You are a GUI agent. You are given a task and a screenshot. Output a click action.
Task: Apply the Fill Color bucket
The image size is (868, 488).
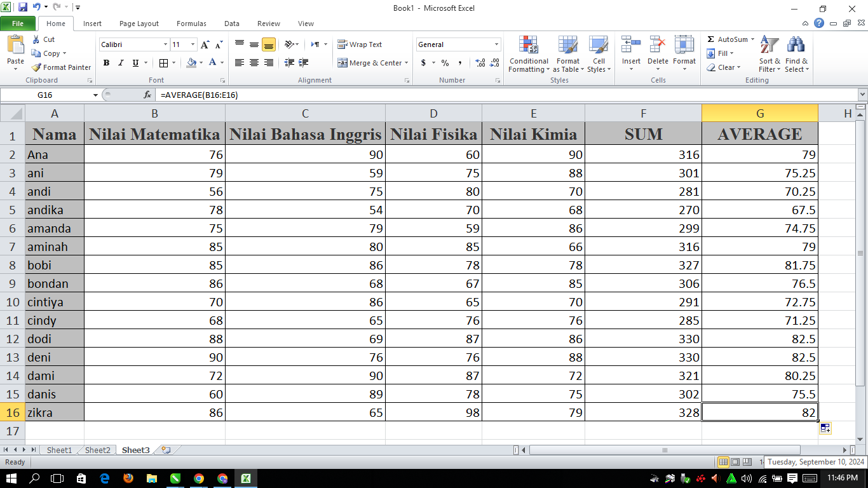coord(191,63)
